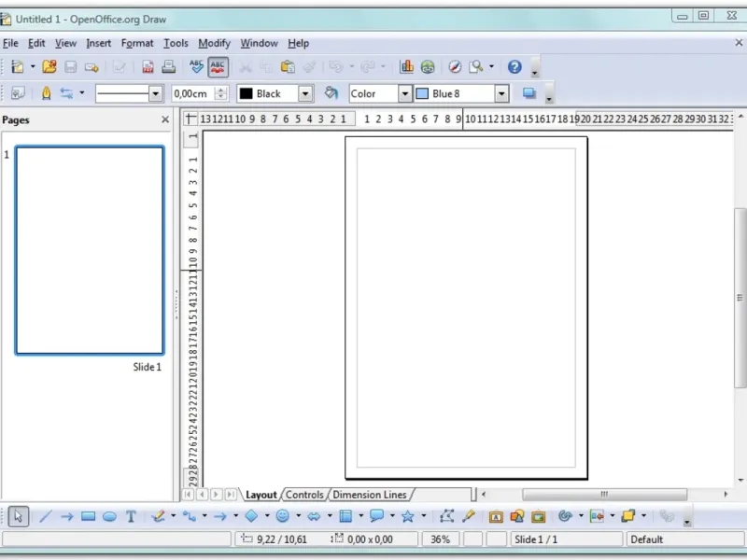747x560 pixels.
Task: Print the file with the printer icon
Action: coord(168,66)
